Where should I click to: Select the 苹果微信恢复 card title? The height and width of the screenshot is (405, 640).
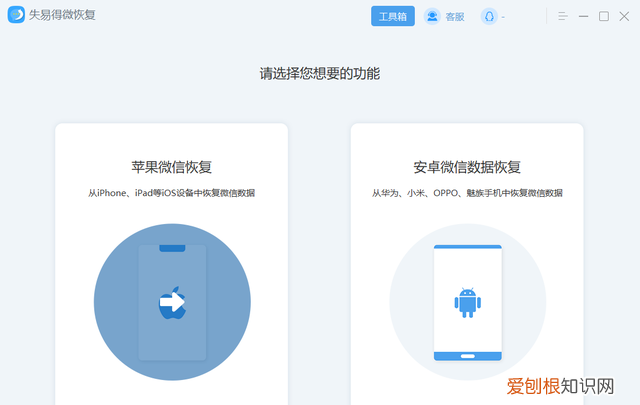tap(171, 167)
